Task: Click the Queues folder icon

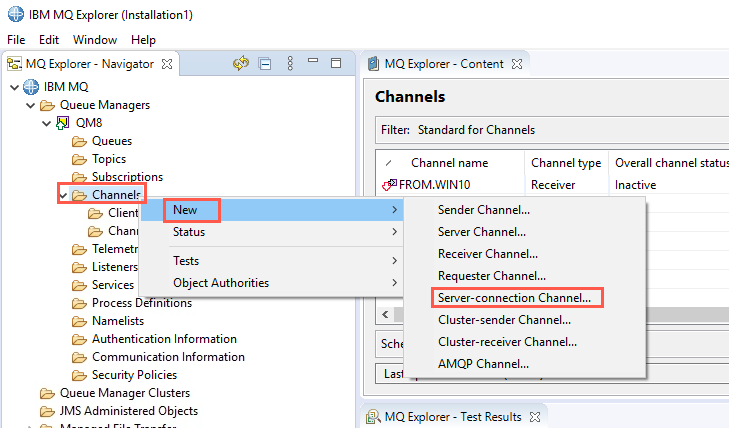Action: 80,141
